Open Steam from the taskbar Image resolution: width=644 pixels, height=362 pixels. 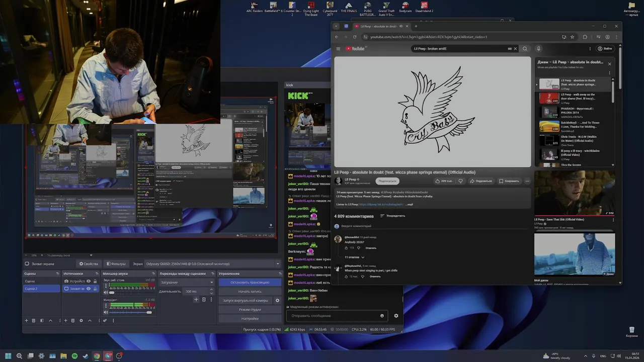point(86,356)
